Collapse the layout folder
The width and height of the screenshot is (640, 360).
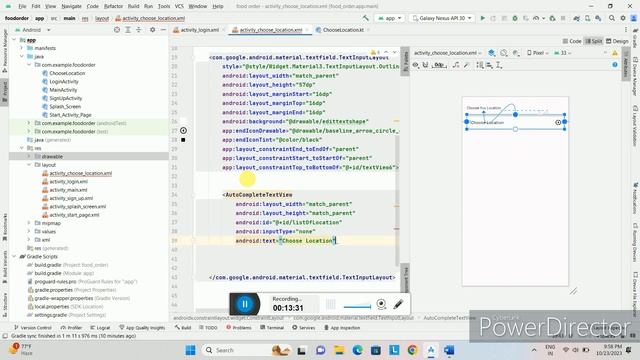29,165
